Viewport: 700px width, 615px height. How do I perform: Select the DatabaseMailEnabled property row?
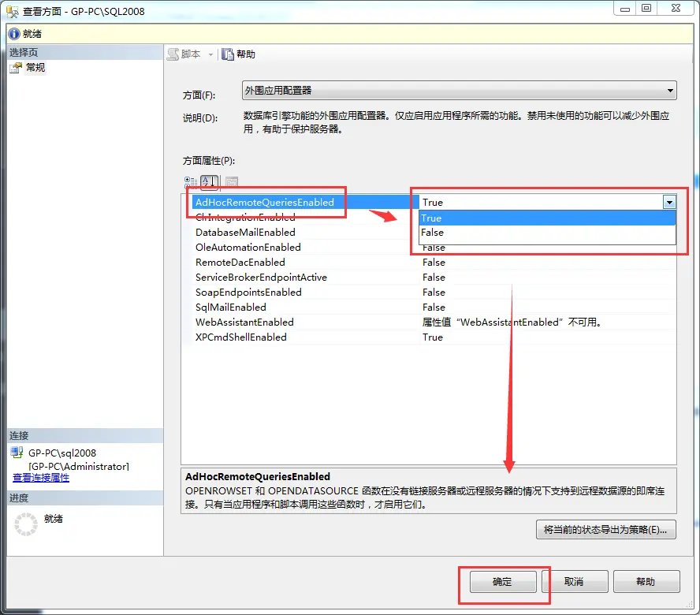click(245, 233)
